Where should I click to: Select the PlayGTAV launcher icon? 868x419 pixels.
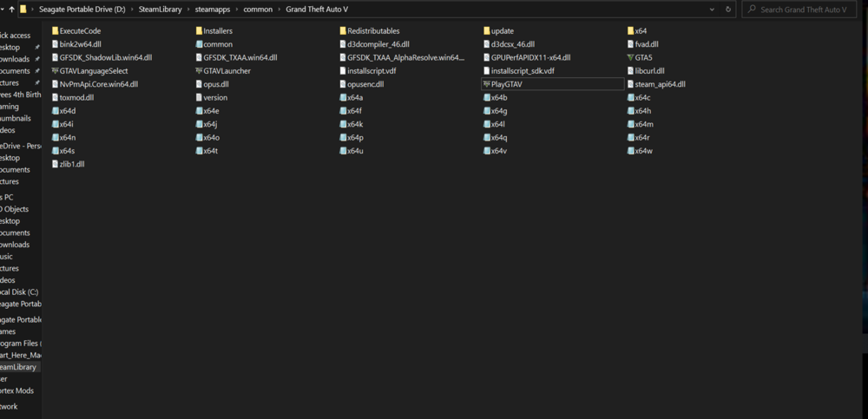point(487,84)
